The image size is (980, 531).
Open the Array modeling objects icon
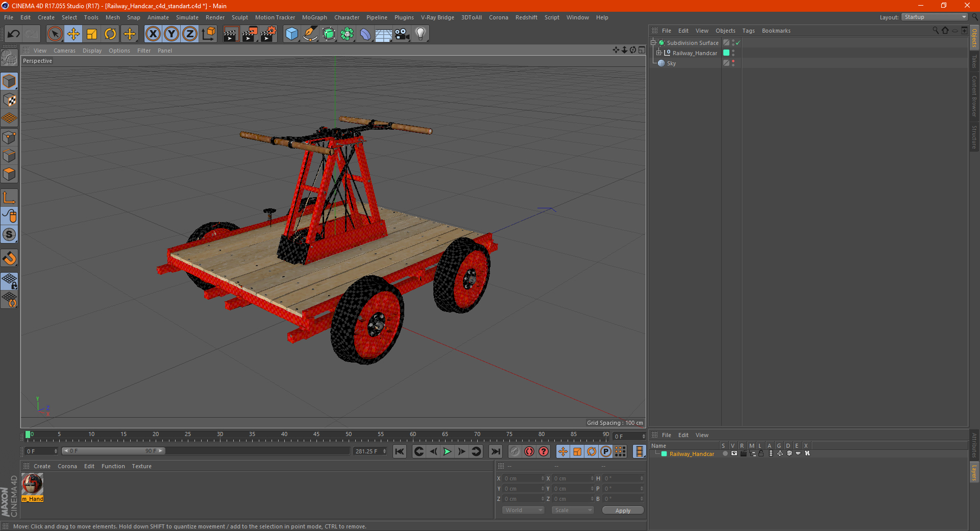tap(347, 34)
